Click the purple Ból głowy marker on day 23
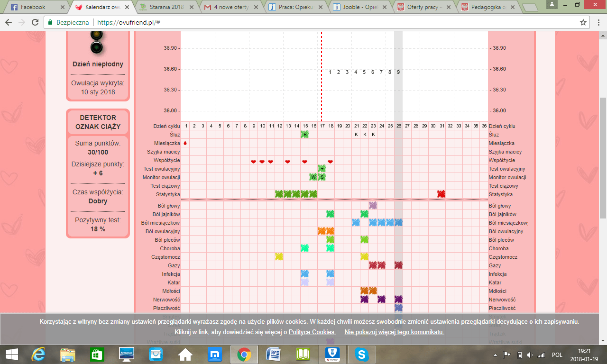The width and height of the screenshot is (607, 364). pyautogui.click(x=373, y=206)
